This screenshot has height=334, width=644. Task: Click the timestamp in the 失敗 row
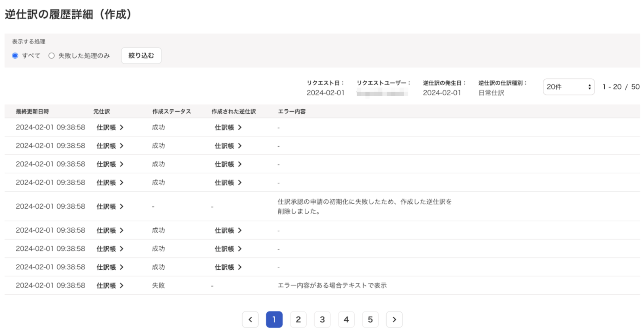tap(50, 285)
